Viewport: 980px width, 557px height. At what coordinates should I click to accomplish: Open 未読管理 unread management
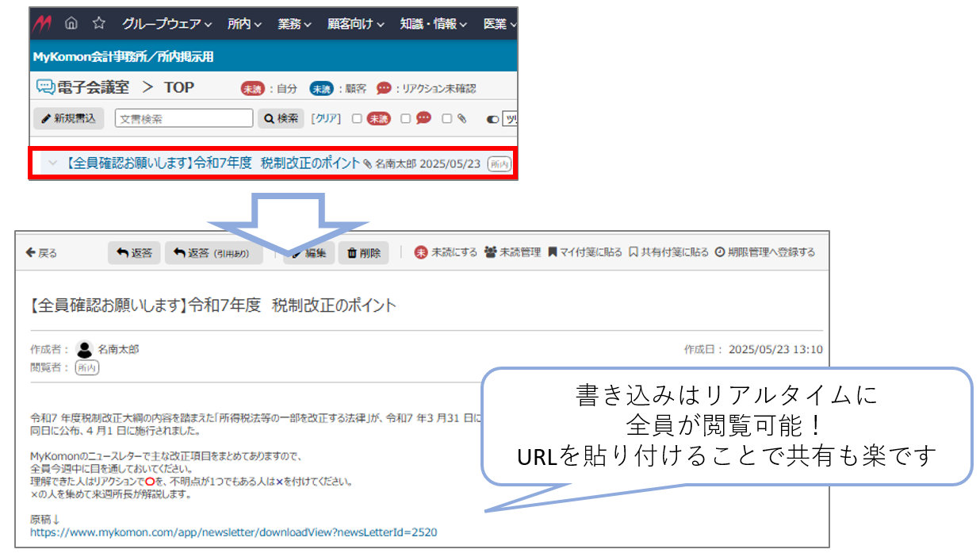click(x=512, y=252)
